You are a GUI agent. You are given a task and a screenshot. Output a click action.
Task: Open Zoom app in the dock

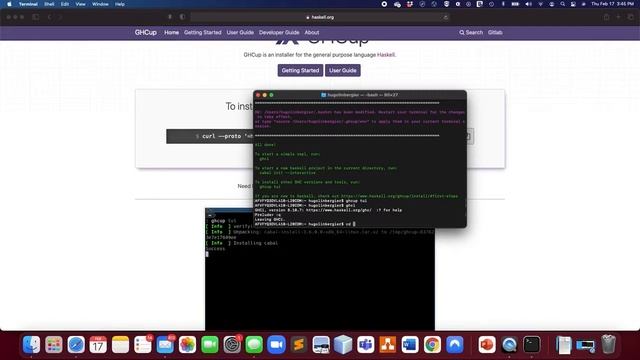(276, 345)
